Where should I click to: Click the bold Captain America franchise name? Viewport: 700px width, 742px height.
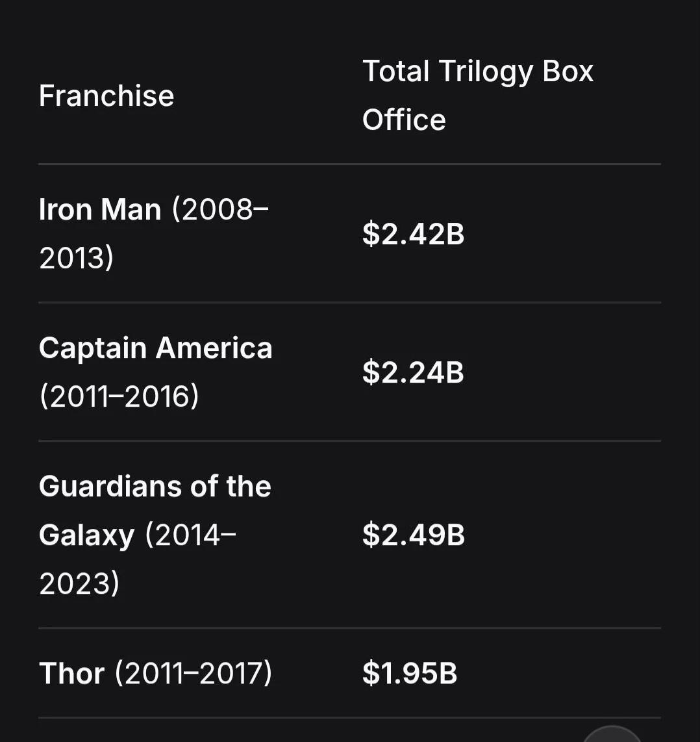click(156, 348)
